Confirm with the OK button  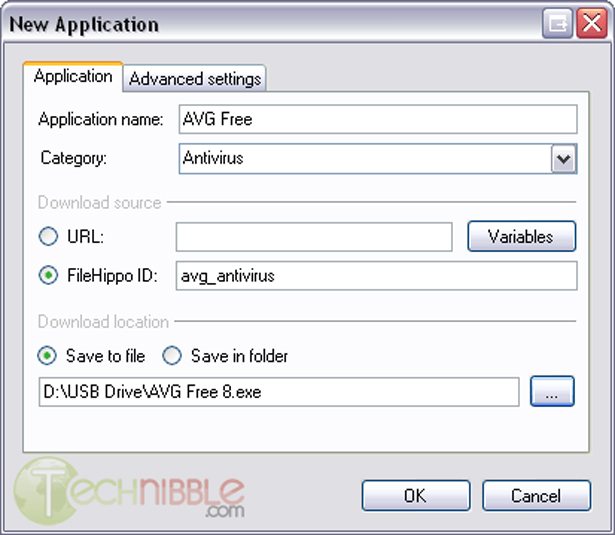point(416,495)
